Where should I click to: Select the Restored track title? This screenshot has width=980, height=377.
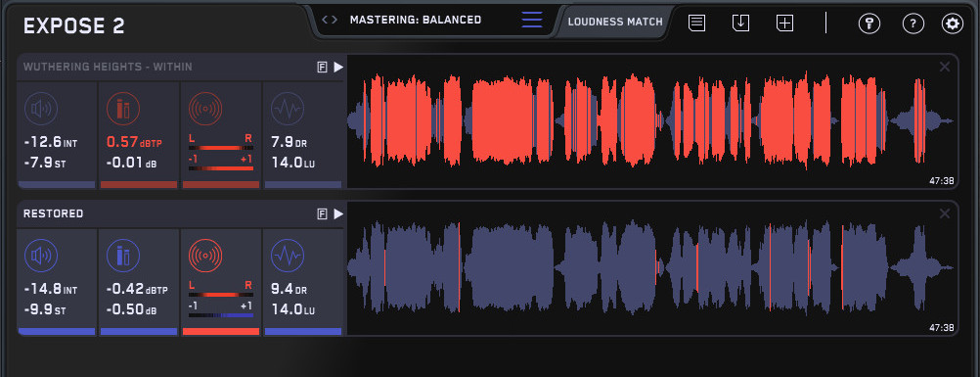coord(53,214)
